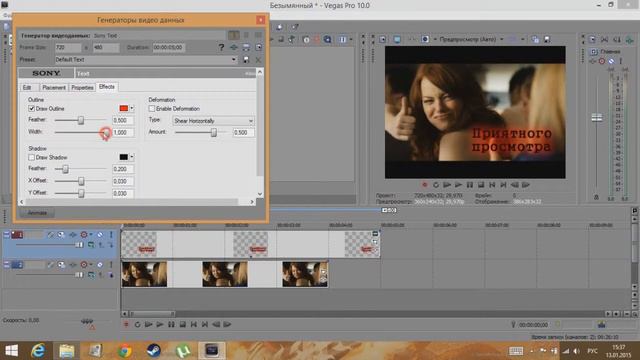Image resolution: width=640 pixels, height=360 pixels.
Task: Click the Copy Snapshot icon in preview toolbar
Action: pos(535,39)
